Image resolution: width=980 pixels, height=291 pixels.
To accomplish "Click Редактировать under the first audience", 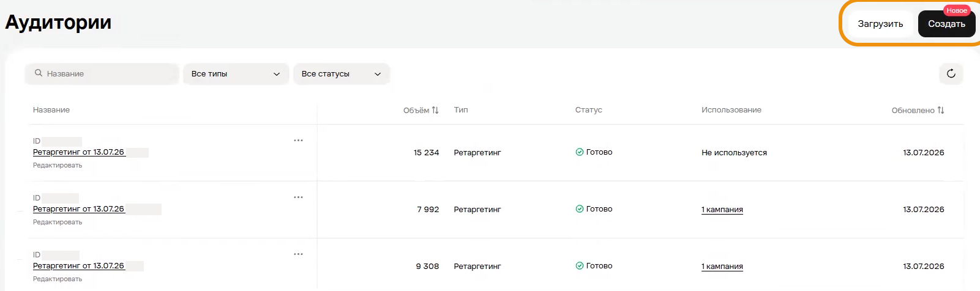I will (x=58, y=165).
